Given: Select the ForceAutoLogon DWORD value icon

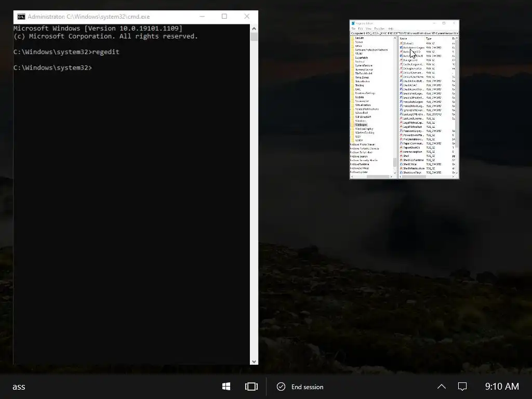Looking at the screenshot, I should pyautogui.click(x=401, y=102).
